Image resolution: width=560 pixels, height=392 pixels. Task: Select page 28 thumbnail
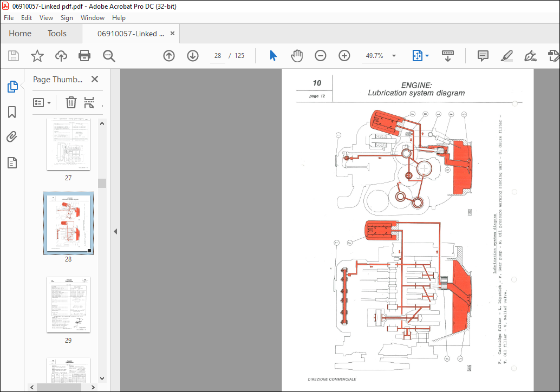coord(69,223)
